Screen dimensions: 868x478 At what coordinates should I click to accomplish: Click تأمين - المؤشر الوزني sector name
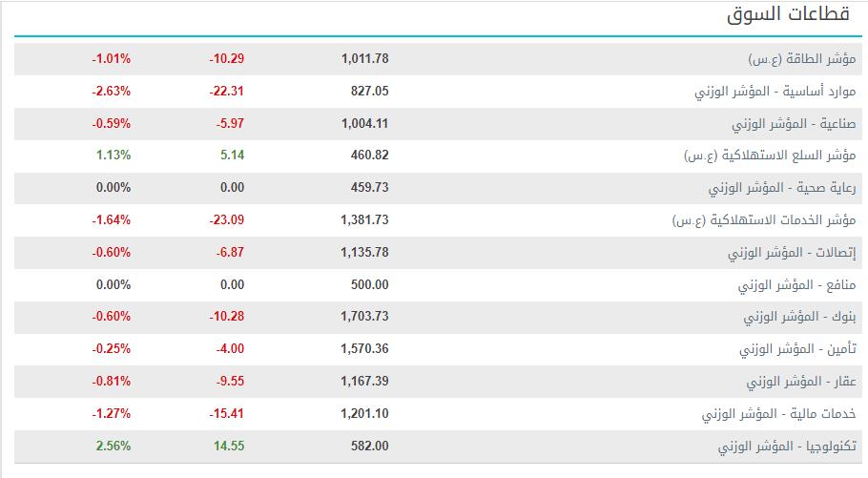coord(797,349)
